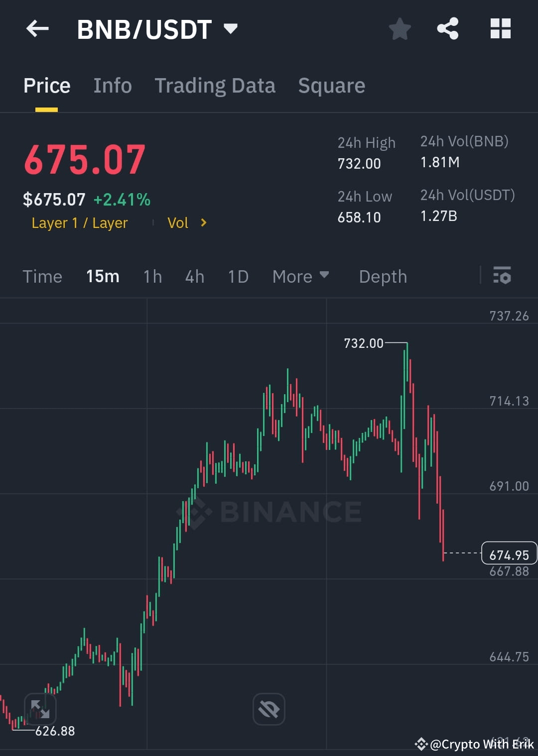Open chart indicator settings icon
Viewport: 538px width, 756px height.
point(502,276)
